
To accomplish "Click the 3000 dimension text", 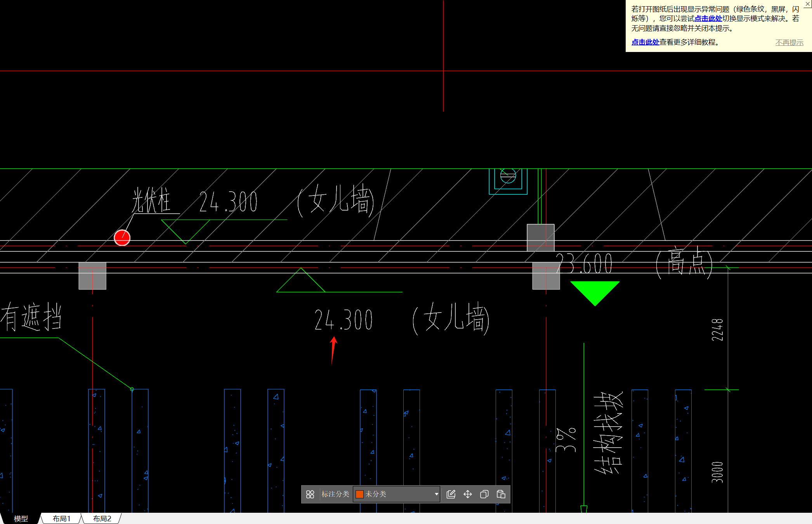I will pos(717,472).
